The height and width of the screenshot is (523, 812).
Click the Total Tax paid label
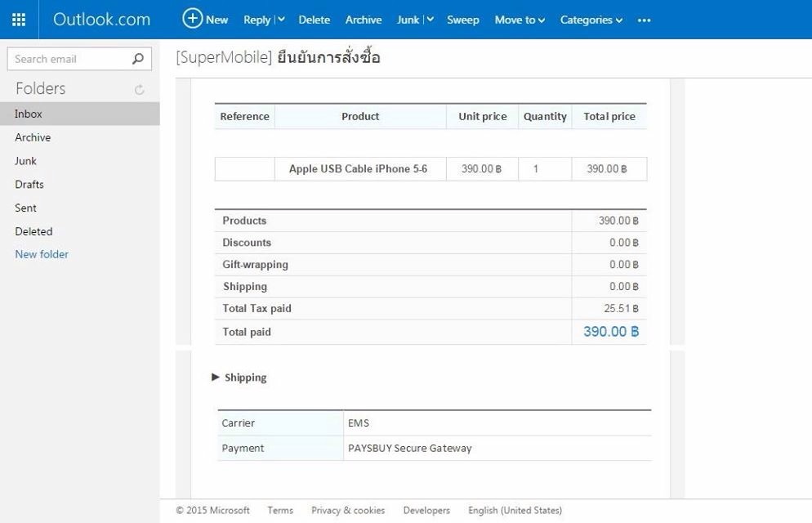257,309
